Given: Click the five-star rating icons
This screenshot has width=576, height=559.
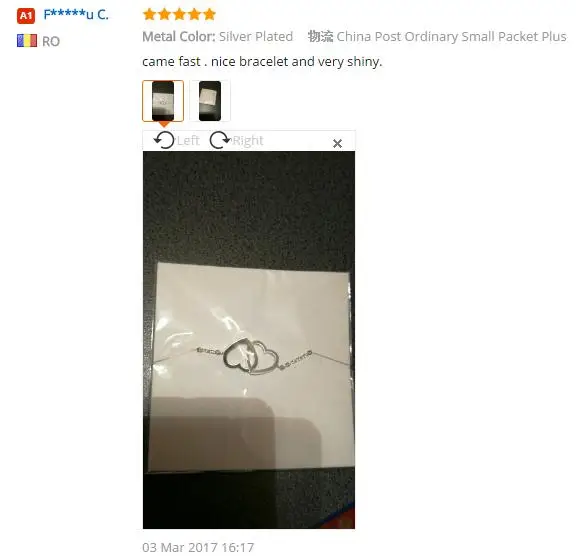Looking at the screenshot, I should click(179, 14).
